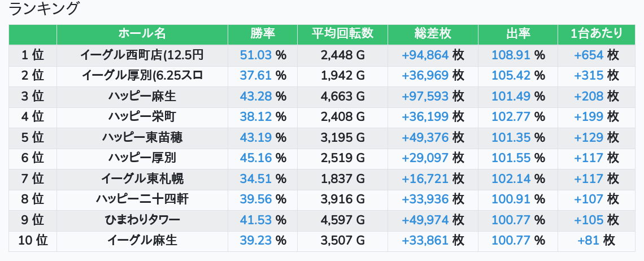This screenshot has width=644, height=261.
Task: Click the 51.03 win rate value
Action: coord(256,55)
